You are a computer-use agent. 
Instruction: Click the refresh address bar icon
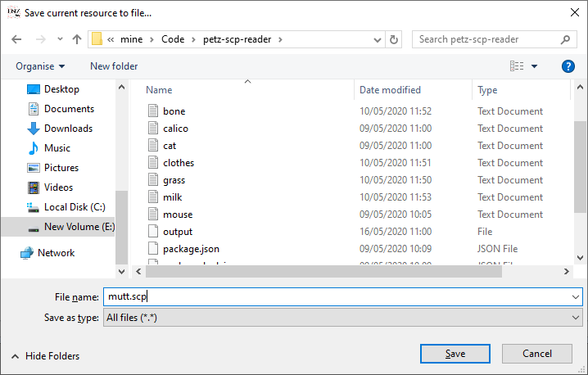pyautogui.click(x=394, y=39)
